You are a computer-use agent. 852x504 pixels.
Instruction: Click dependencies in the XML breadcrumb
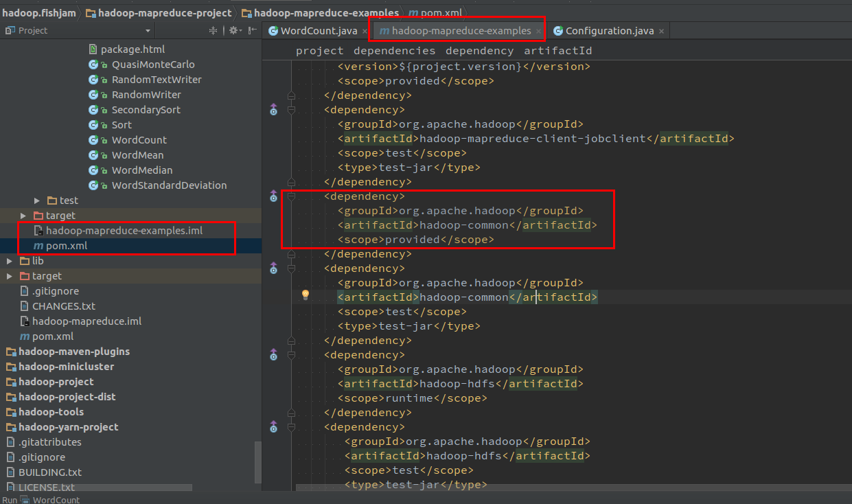tap(394, 51)
